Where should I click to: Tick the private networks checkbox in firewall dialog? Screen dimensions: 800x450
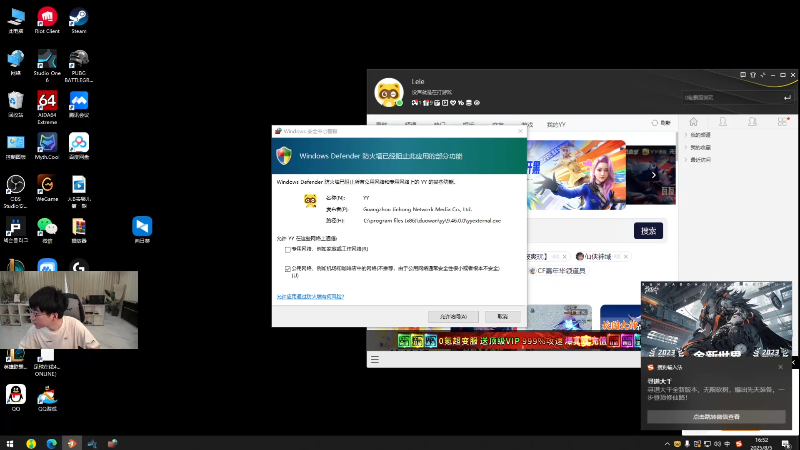point(288,249)
